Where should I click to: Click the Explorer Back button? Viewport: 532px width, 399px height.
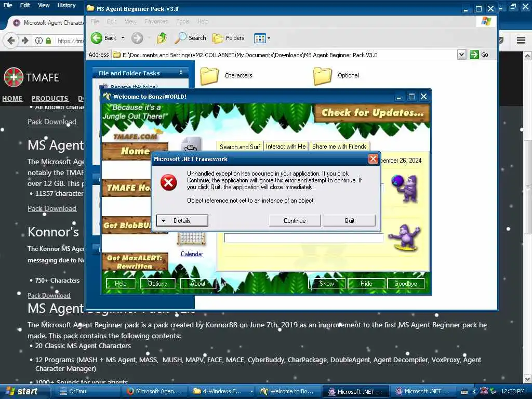click(x=104, y=38)
